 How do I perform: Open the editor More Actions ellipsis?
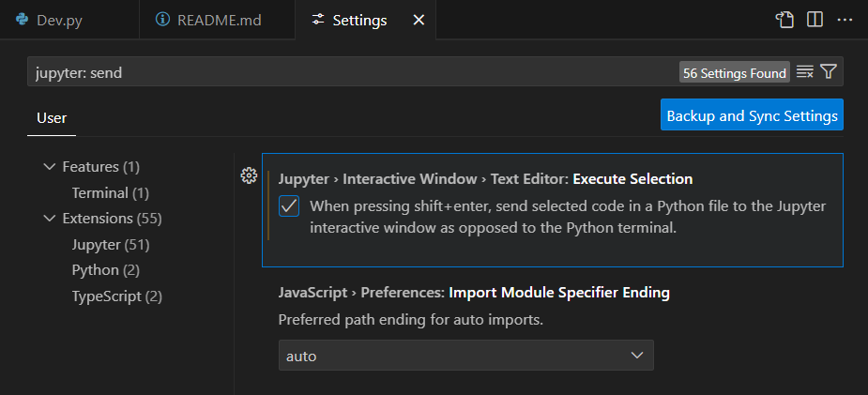[x=845, y=20]
